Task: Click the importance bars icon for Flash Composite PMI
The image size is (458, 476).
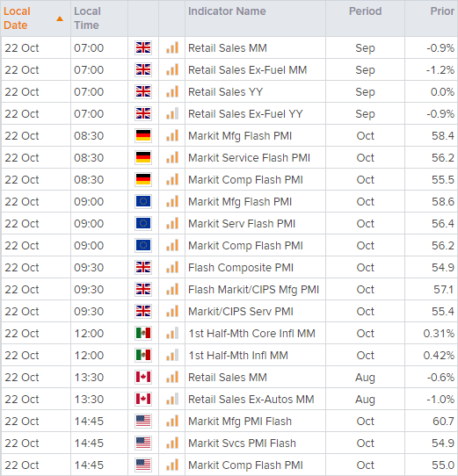Action: tap(172, 267)
